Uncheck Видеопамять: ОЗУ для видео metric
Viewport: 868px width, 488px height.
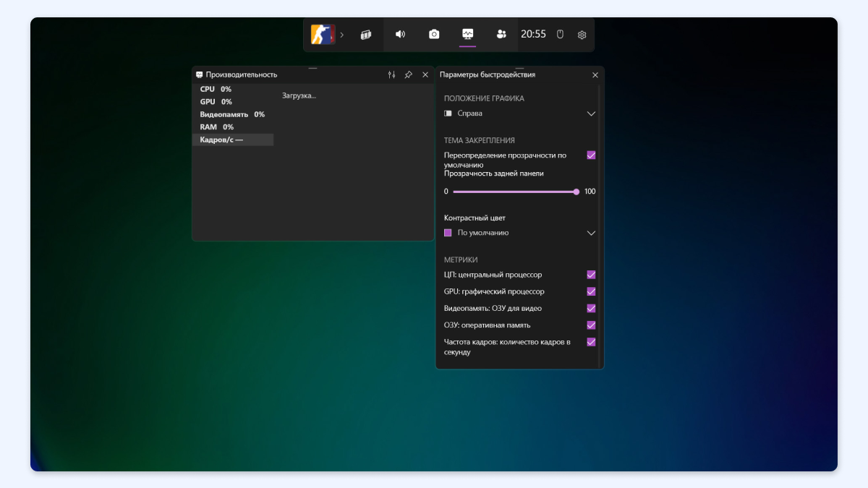pos(591,308)
